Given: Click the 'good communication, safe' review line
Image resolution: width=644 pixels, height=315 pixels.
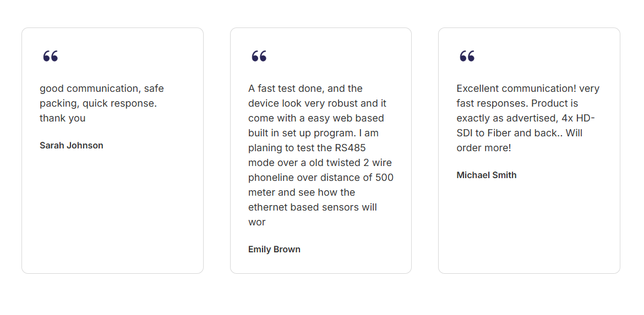Looking at the screenshot, I should coord(102,89).
